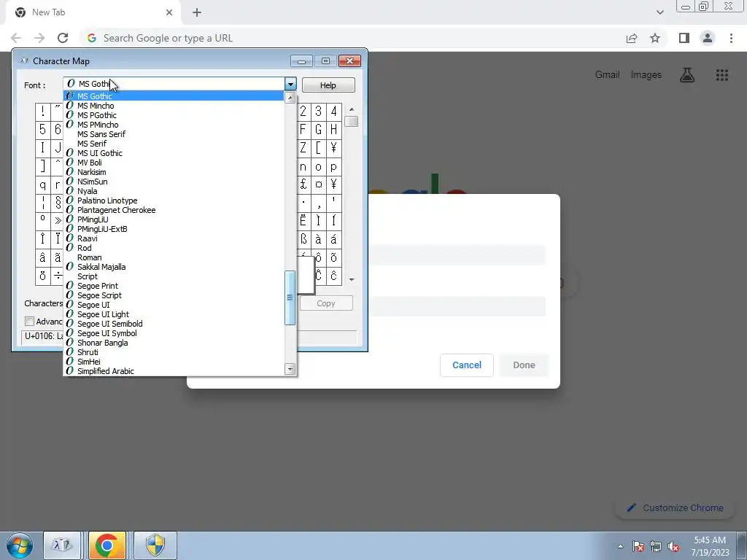Select MS UI Gothic font
Image resolution: width=747 pixels, height=560 pixels.
click(x=174, y=153)
